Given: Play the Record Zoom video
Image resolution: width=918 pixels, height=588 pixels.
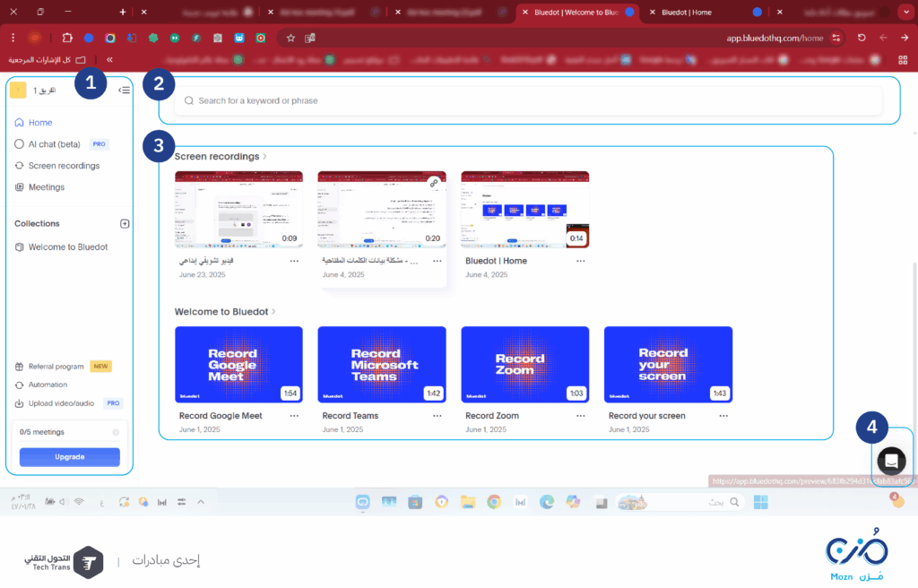Looking at the screenshot, I should click(x=525, y=364).
